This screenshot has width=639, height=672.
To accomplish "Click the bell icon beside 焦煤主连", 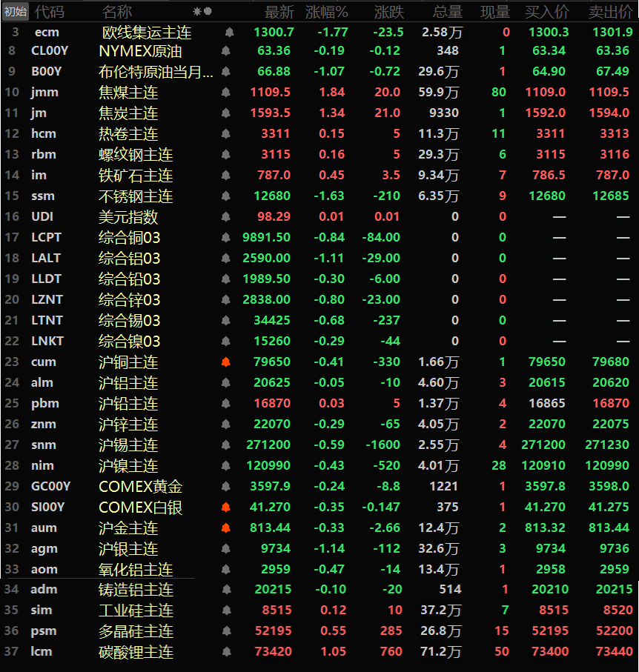I will click(225, 93).
